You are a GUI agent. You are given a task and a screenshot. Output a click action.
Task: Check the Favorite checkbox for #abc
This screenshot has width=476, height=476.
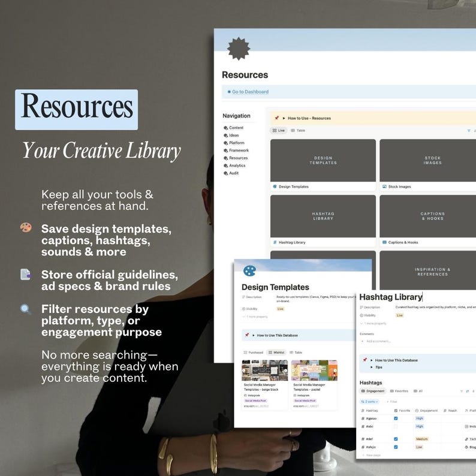click(x=396, y=426)
